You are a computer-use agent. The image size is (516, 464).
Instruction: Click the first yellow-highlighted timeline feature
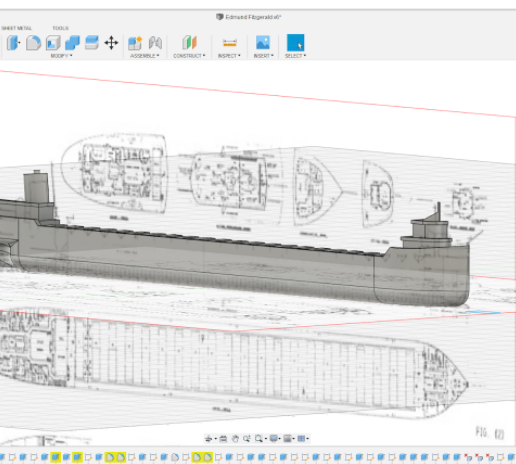coord(55,457)
